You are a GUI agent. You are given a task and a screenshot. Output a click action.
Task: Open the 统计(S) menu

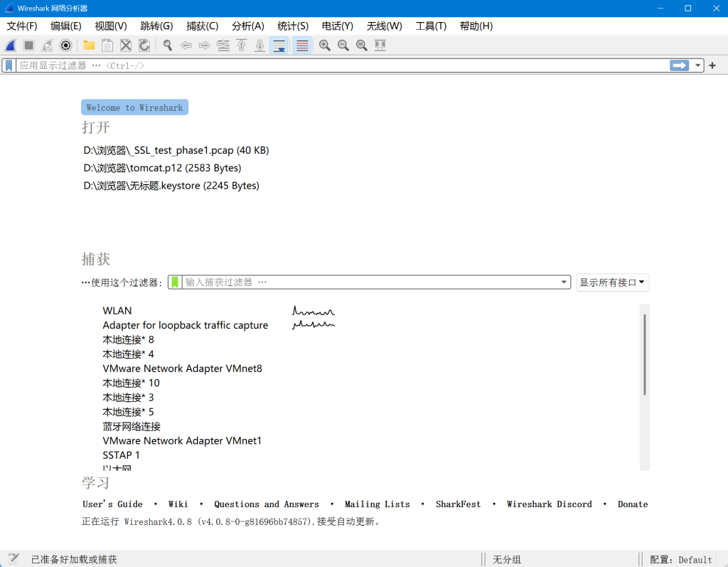(293, 26)
